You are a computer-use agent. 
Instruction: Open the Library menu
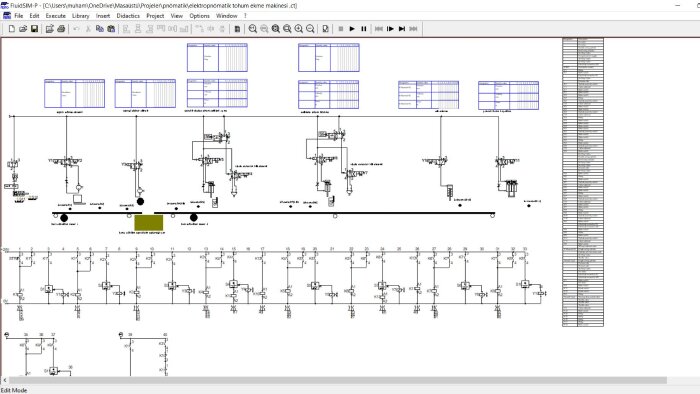[x=81, y=16]
